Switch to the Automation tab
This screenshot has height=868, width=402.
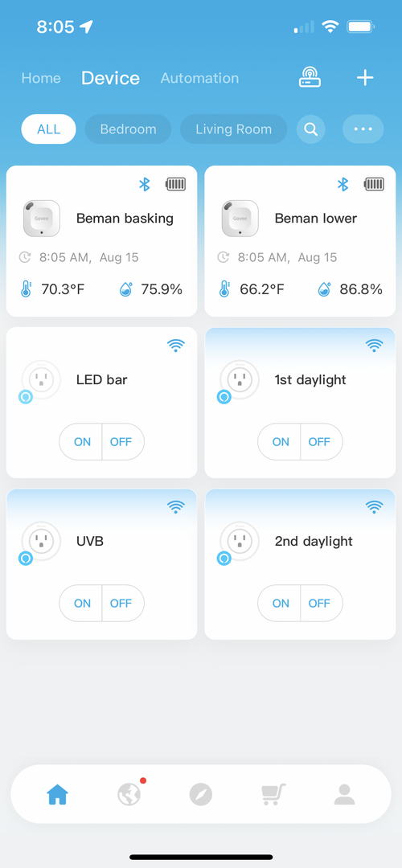[x=200, y=78]
